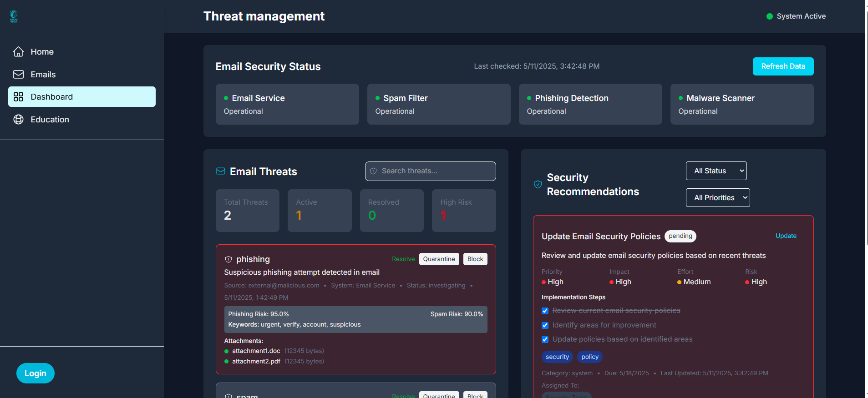868x398 pixels.
Task: Click the Search threats input field
Action: click(x=430, y=171)
